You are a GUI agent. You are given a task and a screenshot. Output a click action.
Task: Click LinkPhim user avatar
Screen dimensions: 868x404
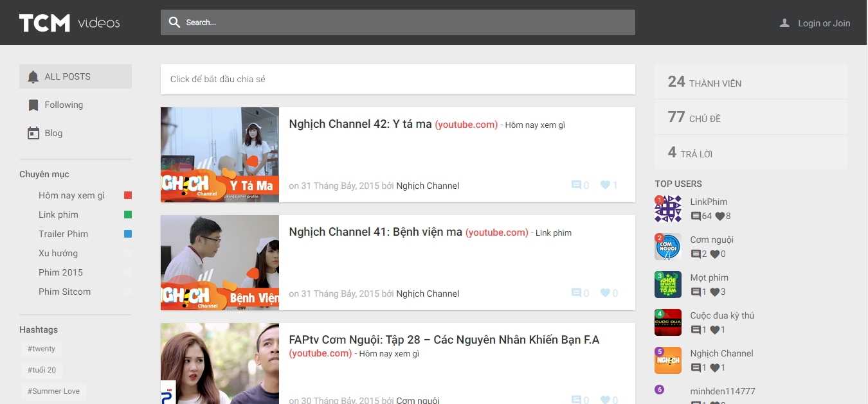pos(668,209)
